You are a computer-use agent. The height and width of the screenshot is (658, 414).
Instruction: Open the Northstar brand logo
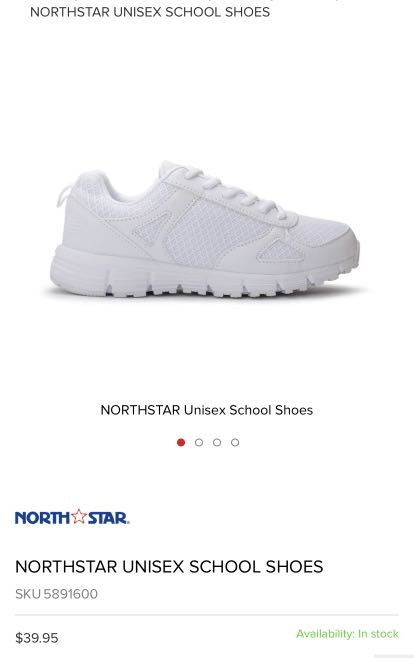tap(72, 517)
